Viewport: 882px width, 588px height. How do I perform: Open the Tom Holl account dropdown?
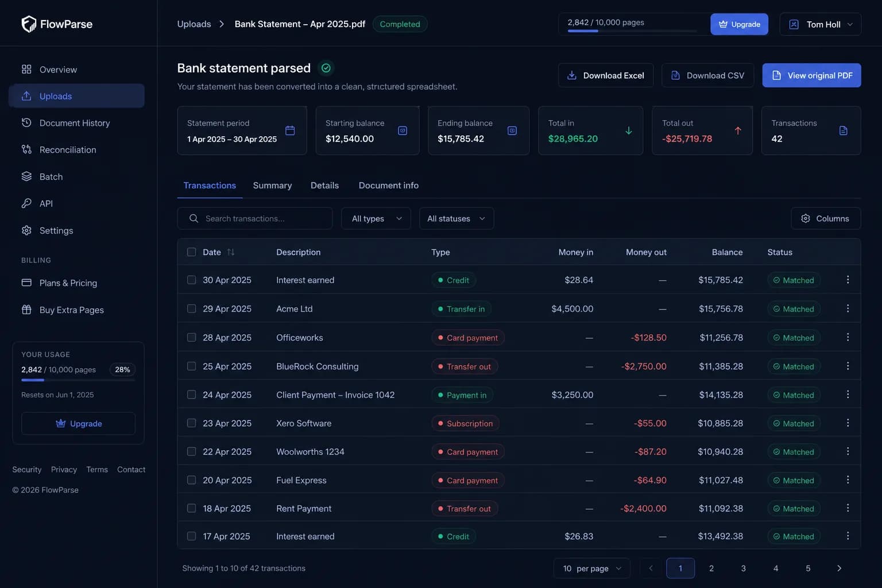pos(821,24)
